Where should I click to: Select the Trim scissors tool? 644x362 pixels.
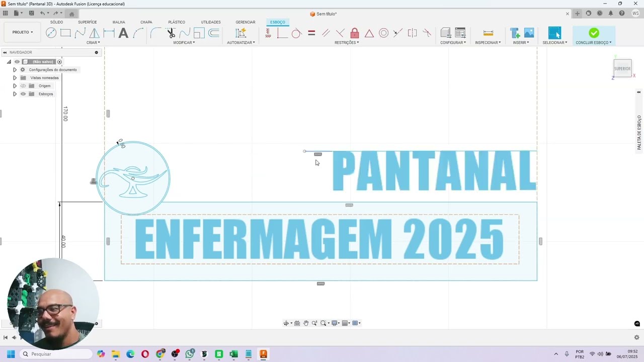point(171,33)
